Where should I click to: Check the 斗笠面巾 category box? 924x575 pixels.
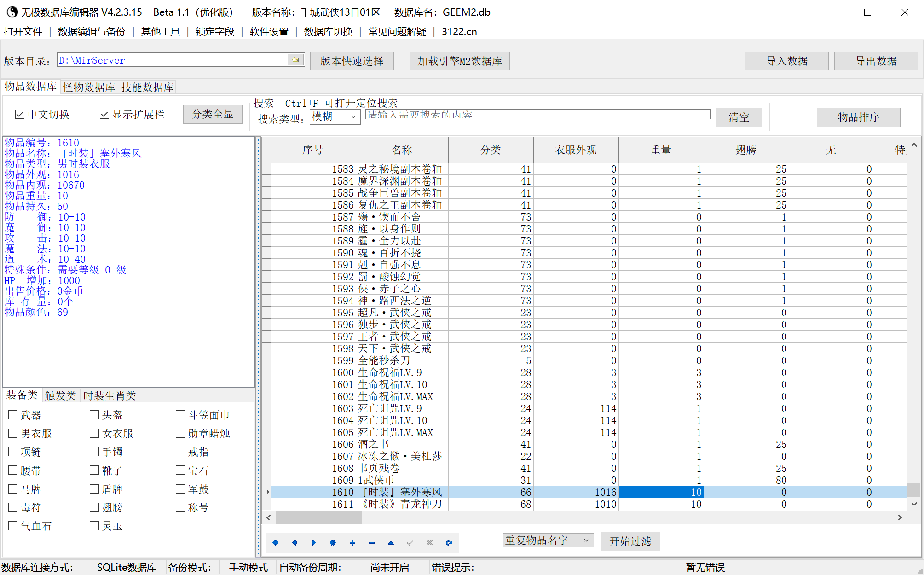[x=180, y=415]
